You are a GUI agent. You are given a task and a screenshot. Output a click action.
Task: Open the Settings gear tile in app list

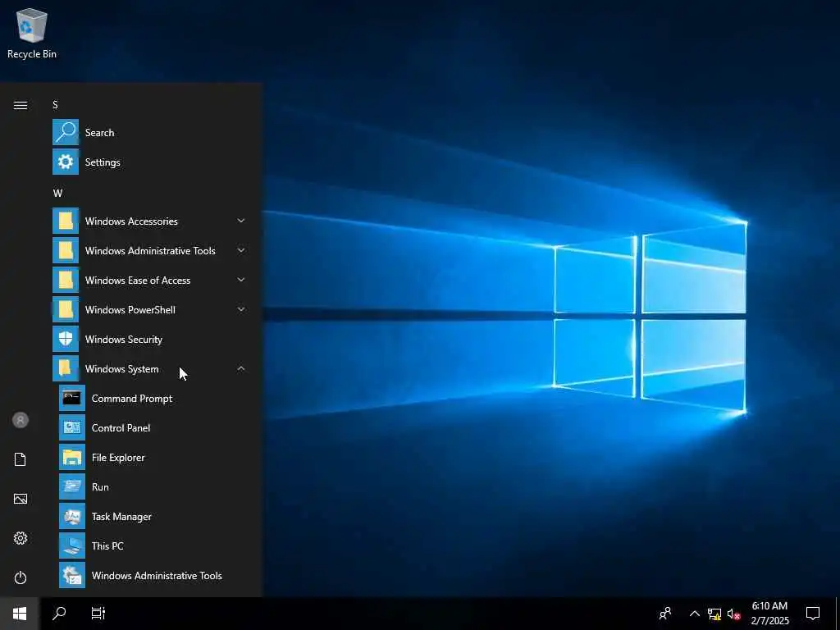pyautogui.click(x=66, y=162)
